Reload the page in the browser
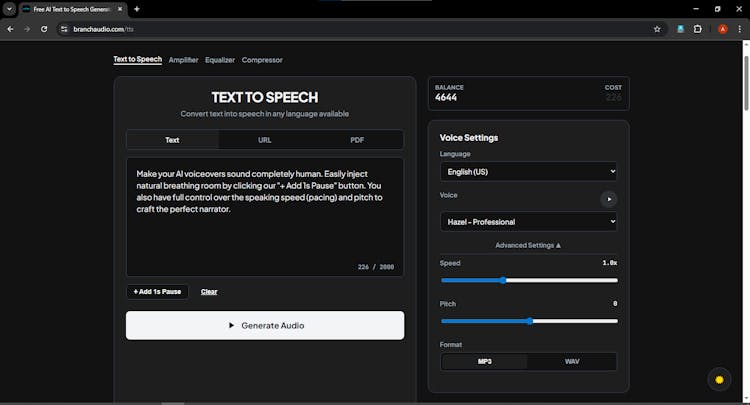The image size is (750, 405). pos(44,29)
